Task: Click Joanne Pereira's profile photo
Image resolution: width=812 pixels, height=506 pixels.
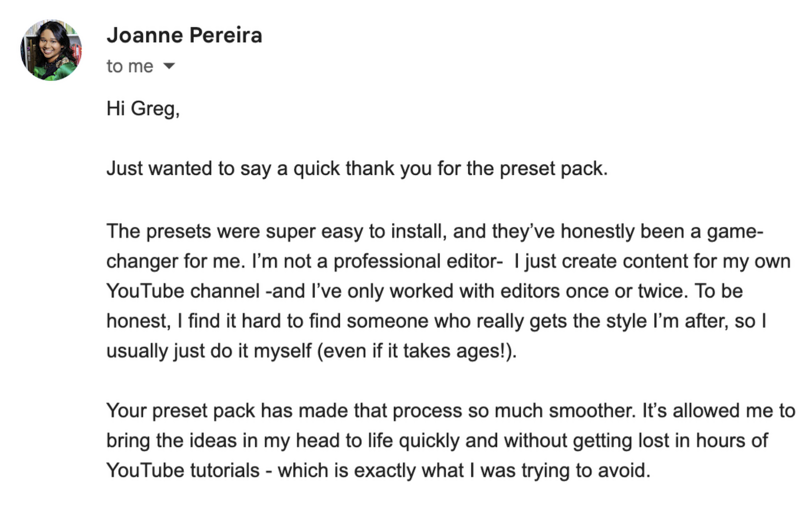Action: click(x=51, y=50)
